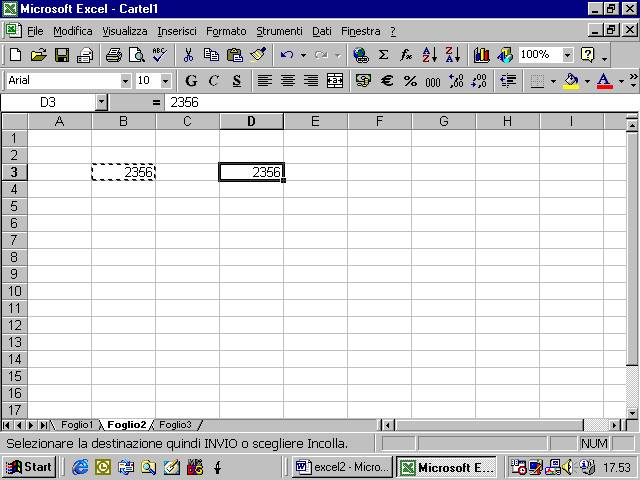
Task: Expand the fill color dropdown arrow
Action: (x=587, y=81)
